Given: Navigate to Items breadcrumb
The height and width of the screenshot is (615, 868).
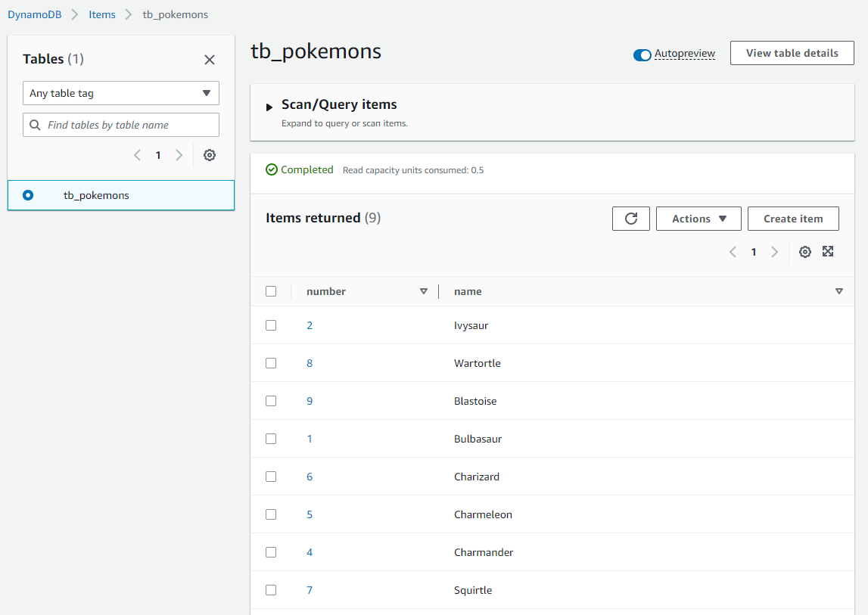Looking at the screenshot, I should (101, 14).
